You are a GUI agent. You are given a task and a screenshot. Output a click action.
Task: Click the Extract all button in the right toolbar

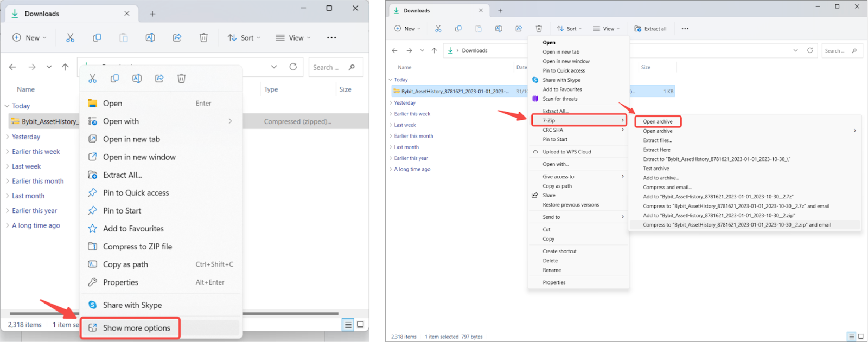pyautogui.click(x=650, y=29)
